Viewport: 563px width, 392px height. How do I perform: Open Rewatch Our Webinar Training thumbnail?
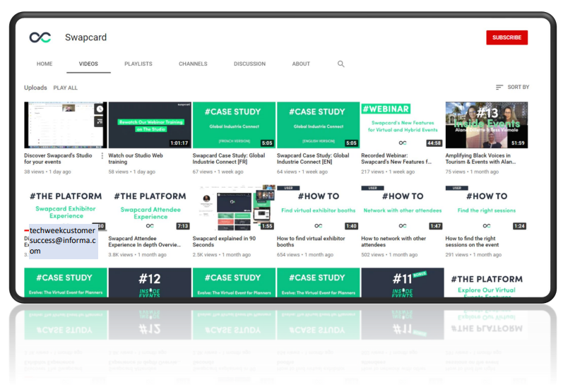(150, 125)
